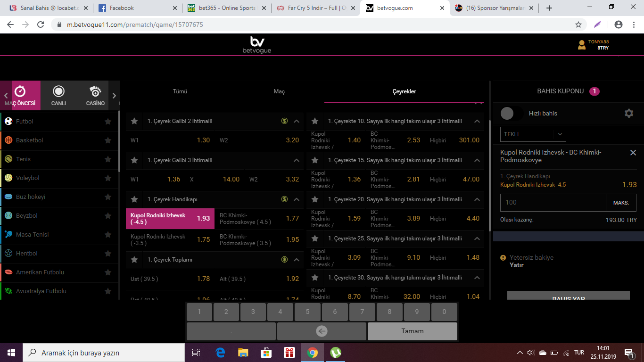Click the stake amount input field
Screen dimensions: 644x362
pyautogui.click(x=553, y=203)
